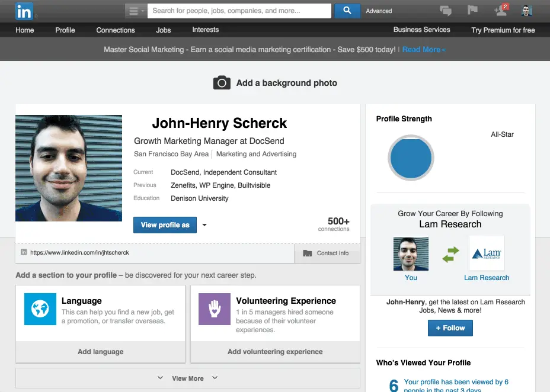Click the You link under photo
Viewport: 550px width, 392px height.
411,278
